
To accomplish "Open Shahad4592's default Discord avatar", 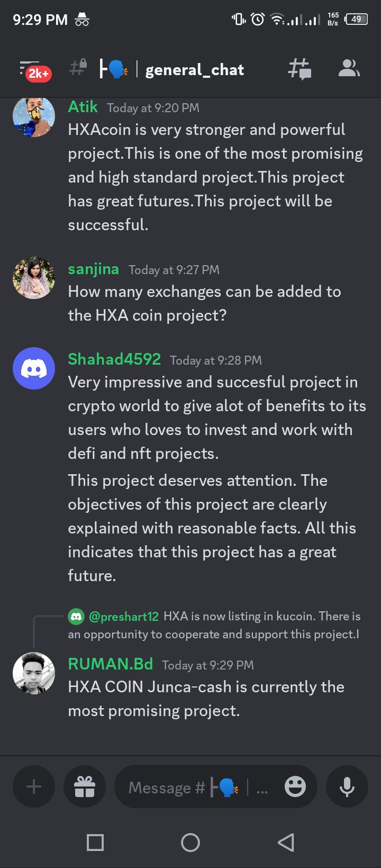I will [34, 368].
